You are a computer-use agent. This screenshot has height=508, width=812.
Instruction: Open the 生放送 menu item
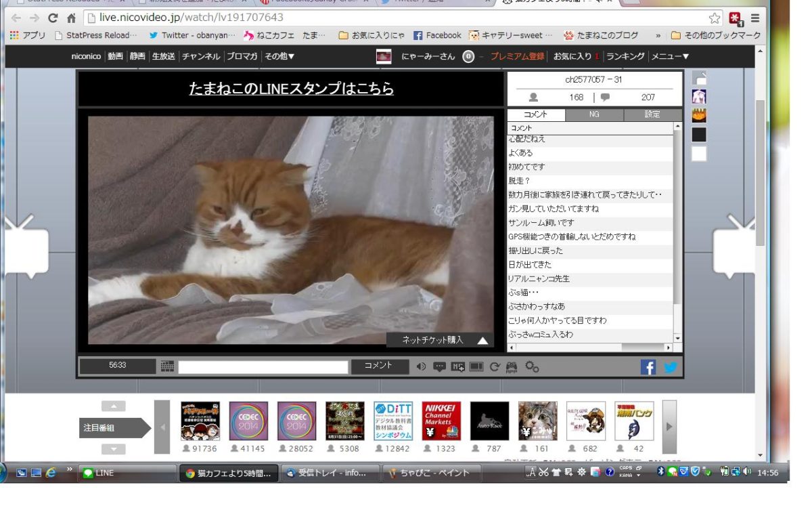[x=163, y=56]
